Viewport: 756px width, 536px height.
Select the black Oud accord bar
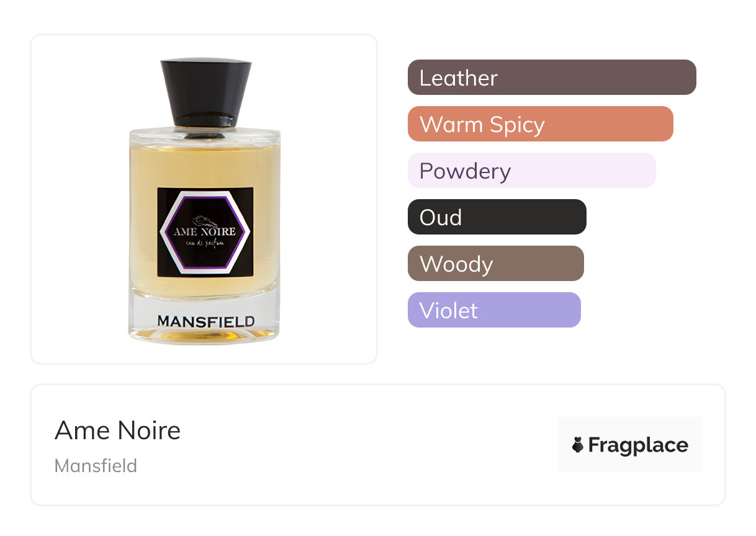coord(497,217)
